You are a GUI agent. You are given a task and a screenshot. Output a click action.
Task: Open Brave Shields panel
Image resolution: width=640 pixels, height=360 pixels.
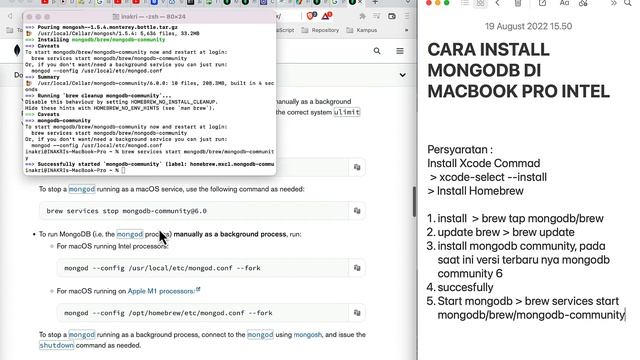(311, 16)
